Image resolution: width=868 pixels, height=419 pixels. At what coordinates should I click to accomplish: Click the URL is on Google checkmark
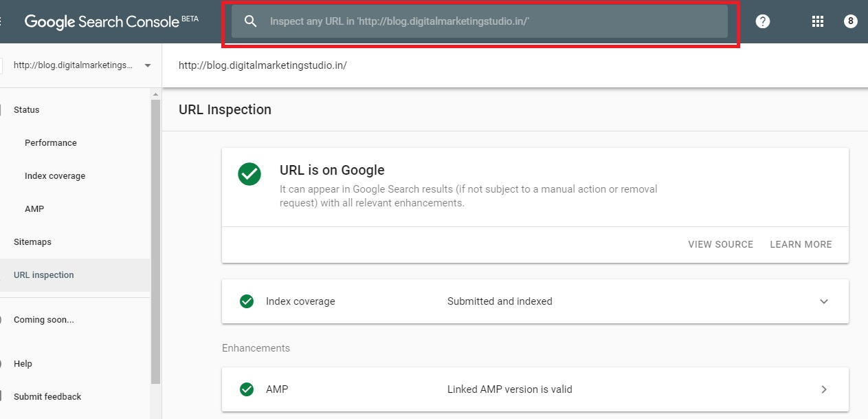[x=249, y=174]
